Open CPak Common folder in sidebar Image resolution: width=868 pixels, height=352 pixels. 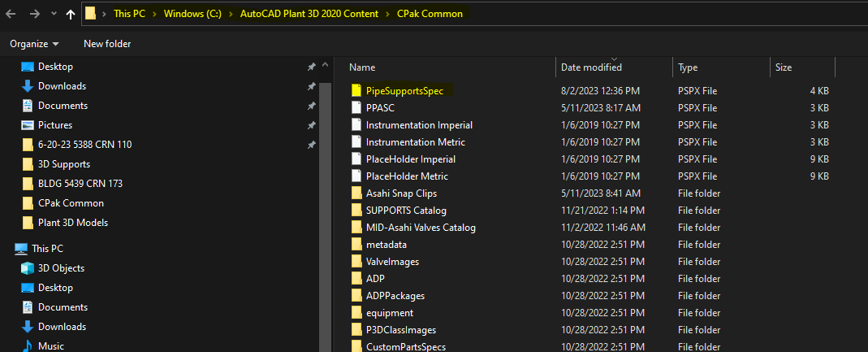(71, 203)
